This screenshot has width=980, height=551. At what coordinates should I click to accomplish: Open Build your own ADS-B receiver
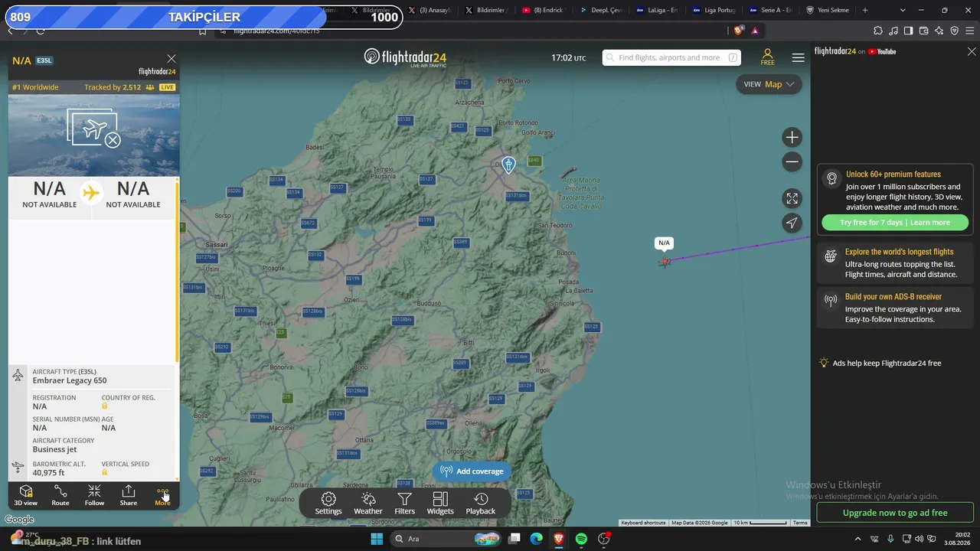click(895, 308)
